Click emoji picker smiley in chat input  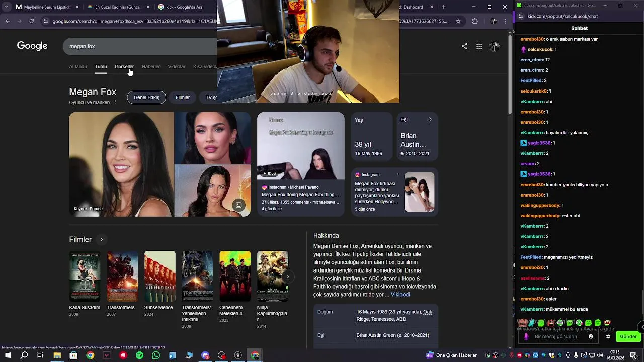point(591,337)
